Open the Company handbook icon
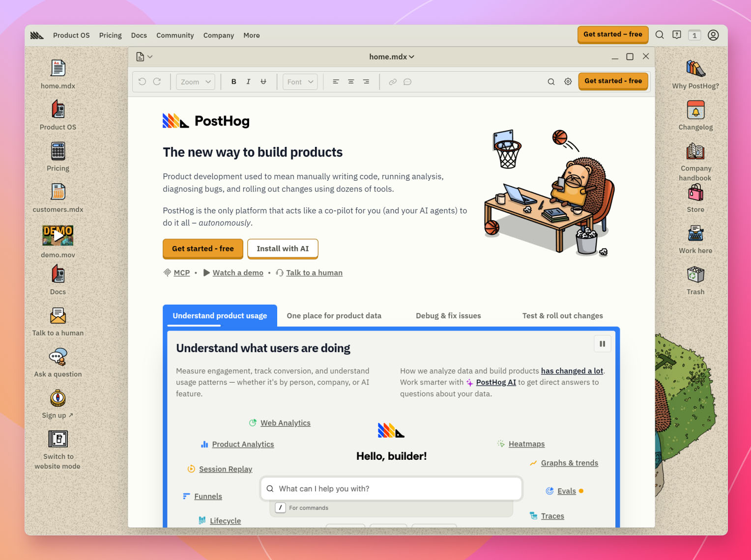 pyautogui.click(x=695, y=151)
